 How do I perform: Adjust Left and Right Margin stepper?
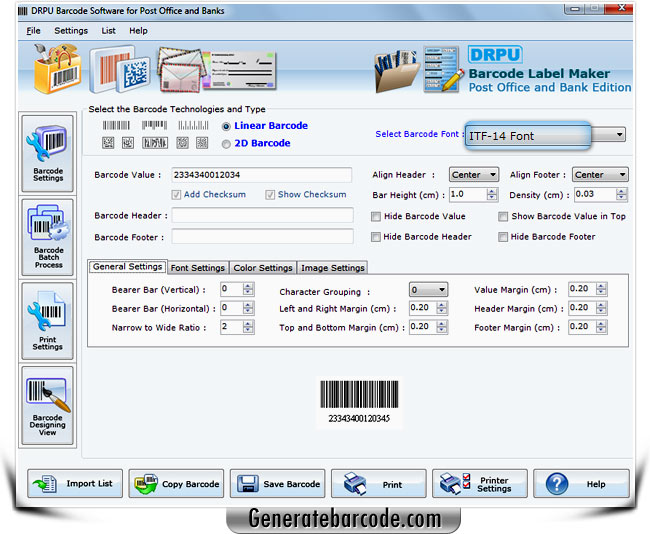click(x=442, y=308)
